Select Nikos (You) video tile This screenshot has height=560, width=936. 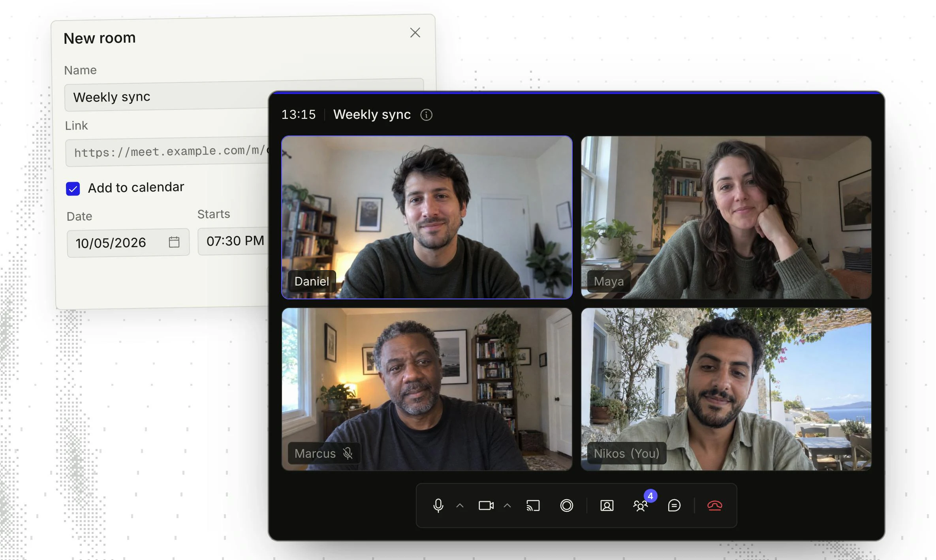726,389
